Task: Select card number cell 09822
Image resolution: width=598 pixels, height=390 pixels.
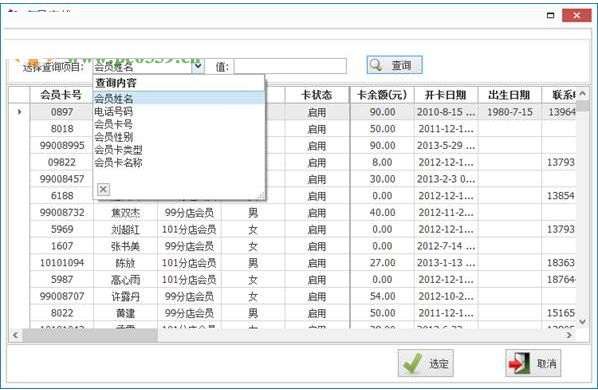Action: (x=61, y=162)
